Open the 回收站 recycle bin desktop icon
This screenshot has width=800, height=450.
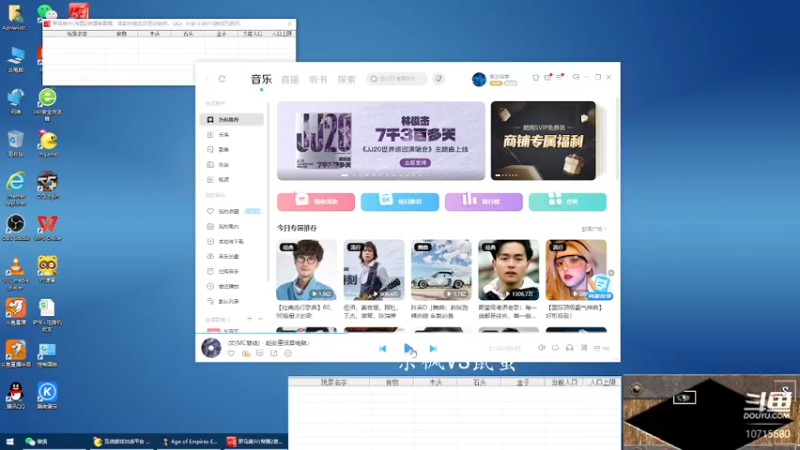coord(16,143)
